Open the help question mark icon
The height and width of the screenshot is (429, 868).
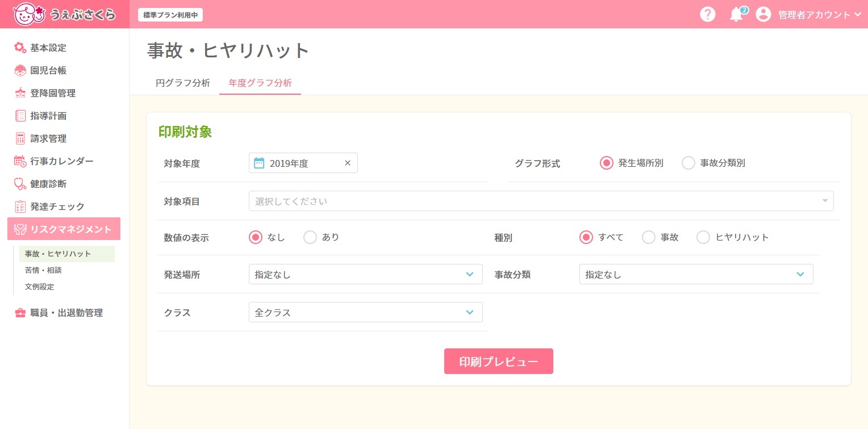point(707,14)
